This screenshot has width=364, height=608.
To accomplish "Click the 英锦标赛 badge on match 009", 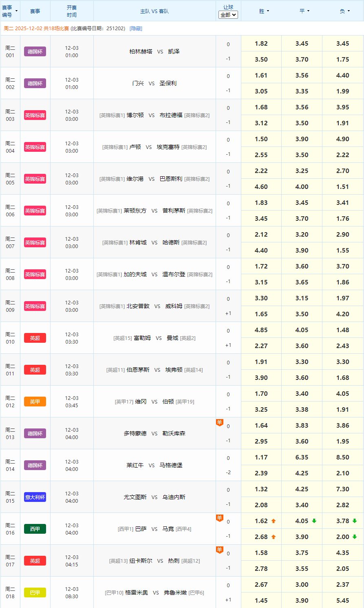I will pos(35,306).
